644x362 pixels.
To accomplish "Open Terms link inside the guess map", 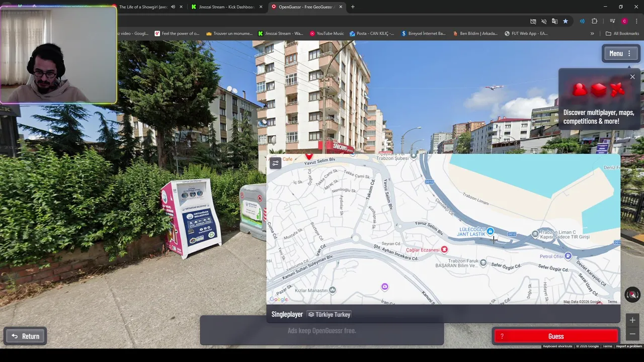I will pos(612,302).
